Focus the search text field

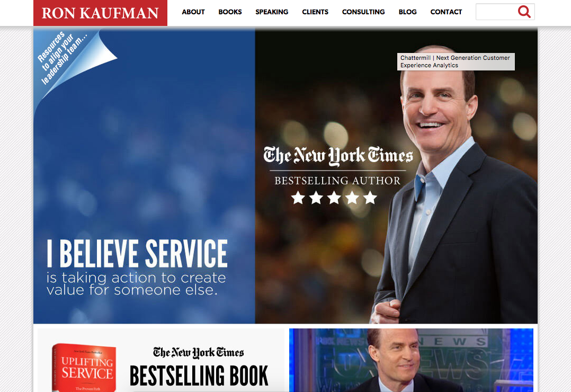[496, 12]
